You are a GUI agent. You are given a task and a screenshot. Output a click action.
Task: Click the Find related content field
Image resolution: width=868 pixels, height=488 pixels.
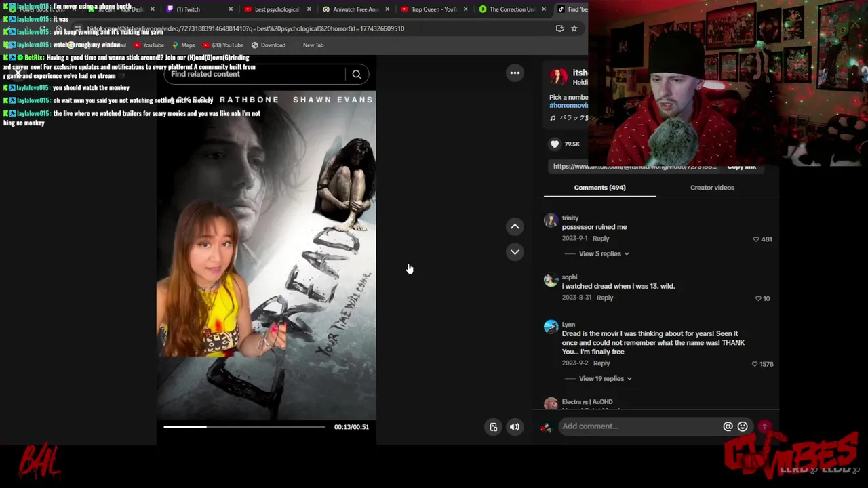pos(254,75)
